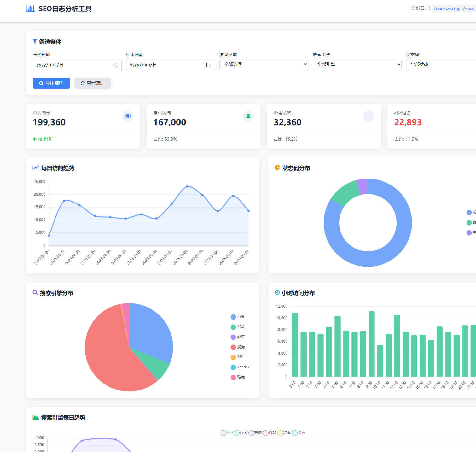Click the user visits value 167,000
Image resolution: width=476 pixels, height=452 pixels.
pos(170,122)
